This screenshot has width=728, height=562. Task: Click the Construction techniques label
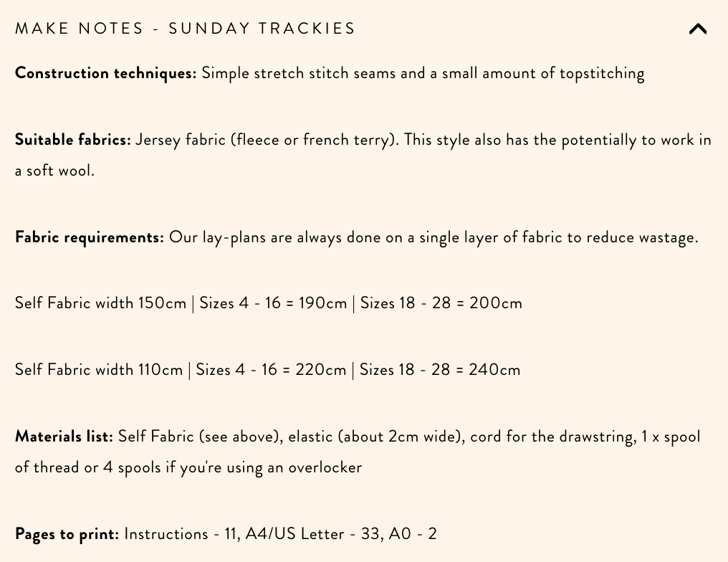(105, 72)
